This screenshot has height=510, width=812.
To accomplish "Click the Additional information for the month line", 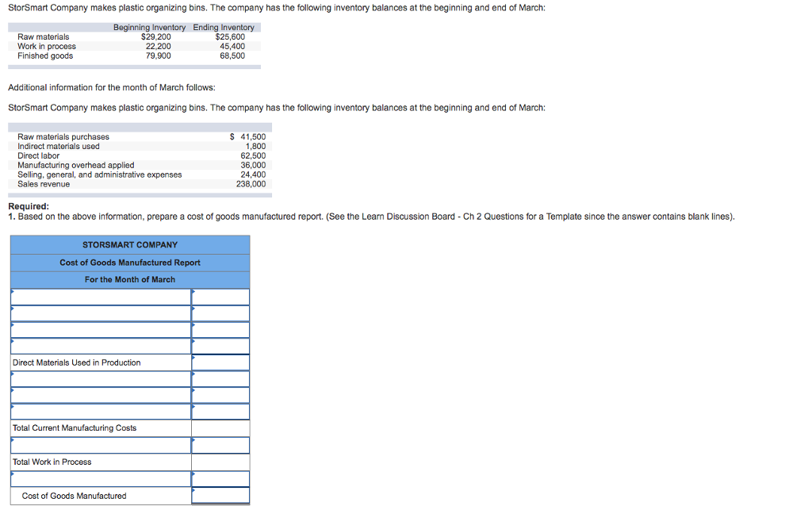I will pos(112,87).
